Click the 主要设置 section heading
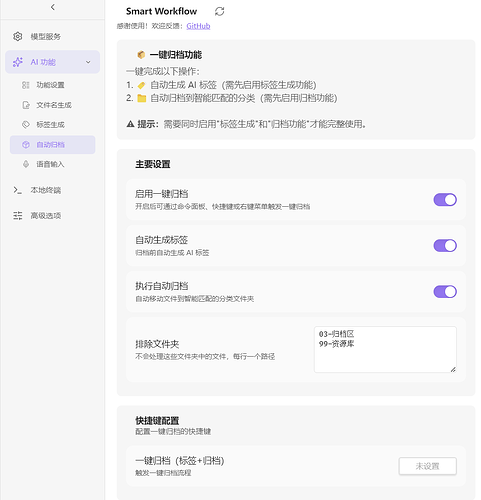The height and width of the screenshot is (500, 481). (x=153, y=164)
